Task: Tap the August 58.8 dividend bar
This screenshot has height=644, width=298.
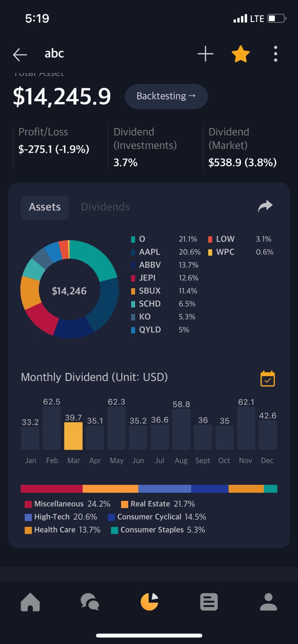Action: click(x=181, y=429)
